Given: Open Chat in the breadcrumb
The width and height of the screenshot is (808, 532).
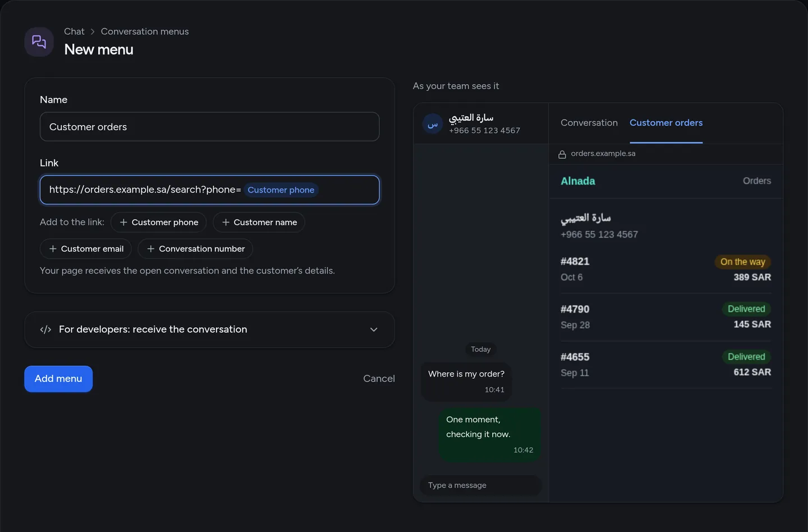Looking at the screenshot, I should click(x=74, y=31).
